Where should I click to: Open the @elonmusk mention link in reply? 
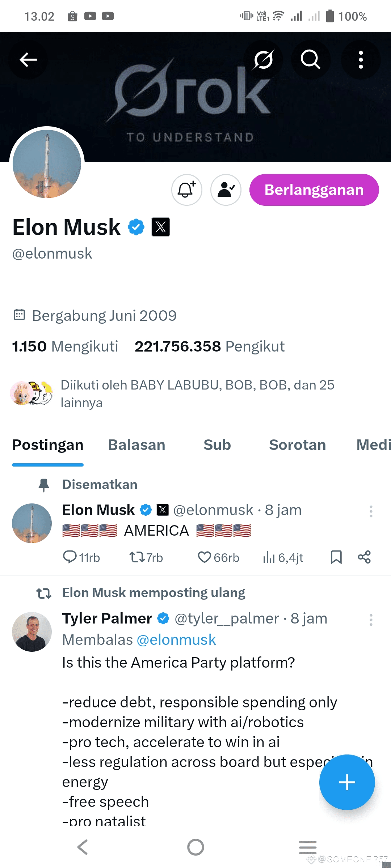coord(176,640)
